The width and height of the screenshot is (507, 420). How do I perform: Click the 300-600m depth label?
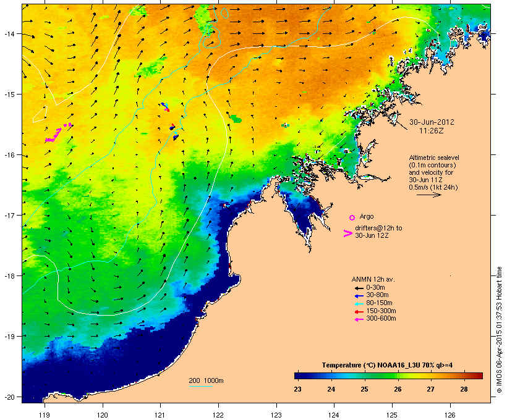pyautogui.click(x=381, y=319)
